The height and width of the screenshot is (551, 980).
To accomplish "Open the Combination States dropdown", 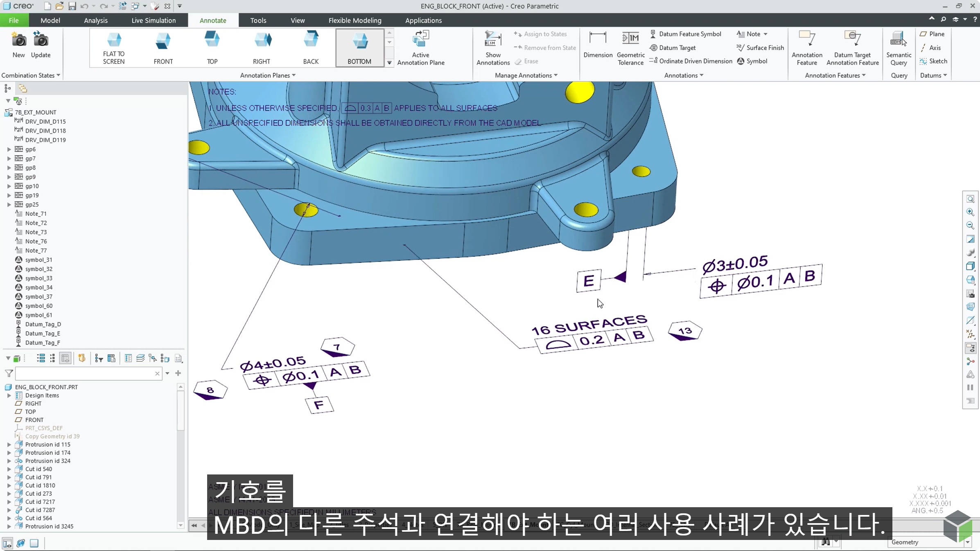I will click(x=31, y=75).
